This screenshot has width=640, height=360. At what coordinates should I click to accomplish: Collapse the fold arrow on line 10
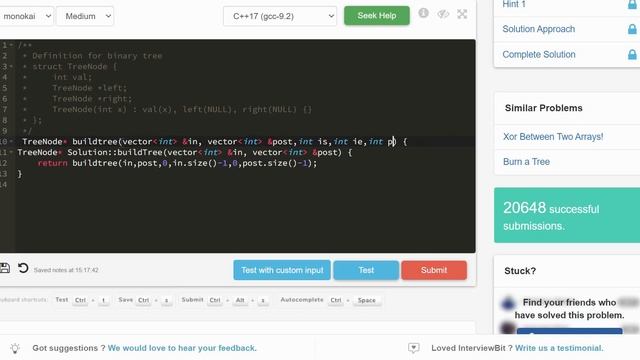[11, 141]
